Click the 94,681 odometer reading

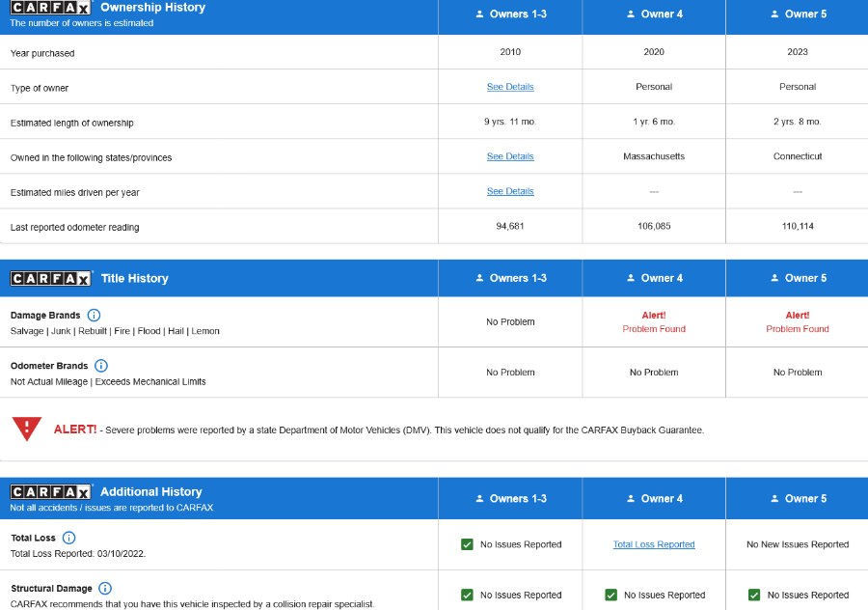[x=510, y=227]
